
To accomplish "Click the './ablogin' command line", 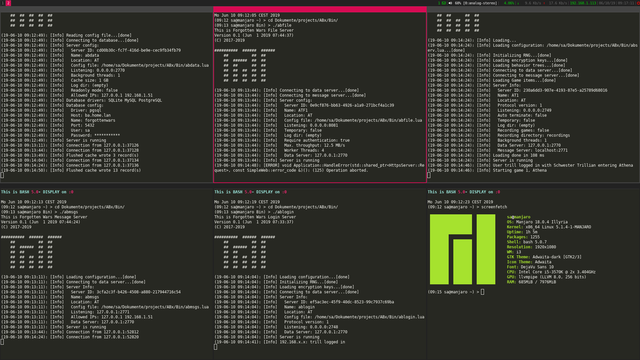I will tap(254, 212).
